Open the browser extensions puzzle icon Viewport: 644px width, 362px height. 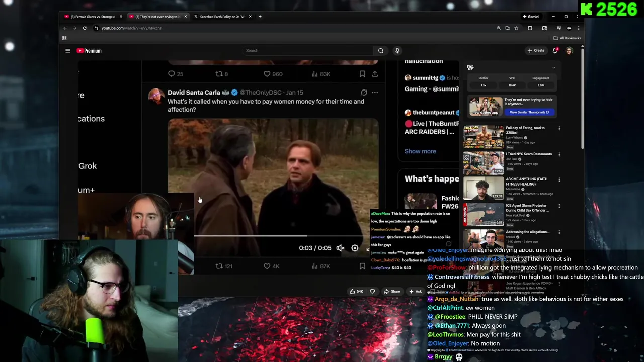tap(530, 28)
